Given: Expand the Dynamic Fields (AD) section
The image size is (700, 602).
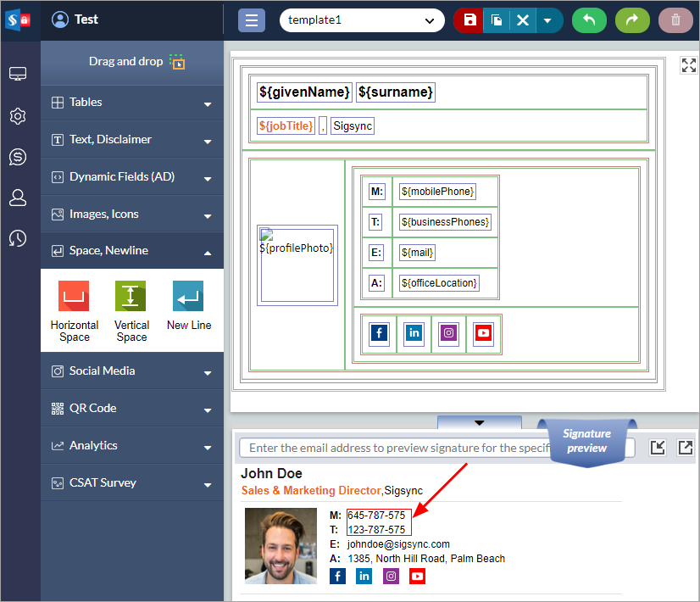Looking at the screenshot, I should pos(131,177).
